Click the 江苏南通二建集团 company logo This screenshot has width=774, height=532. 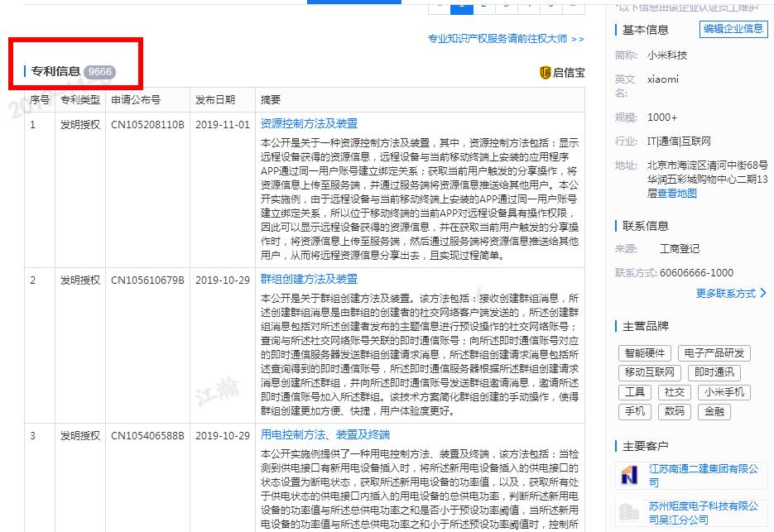coord(629,475)
